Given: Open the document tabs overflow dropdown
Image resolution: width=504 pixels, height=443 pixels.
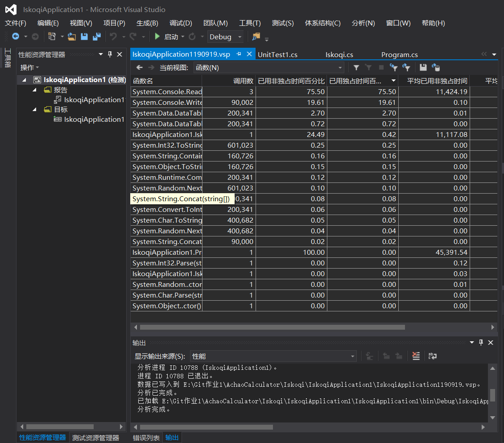Looking at the screenshot, I should tap(494, 54).
